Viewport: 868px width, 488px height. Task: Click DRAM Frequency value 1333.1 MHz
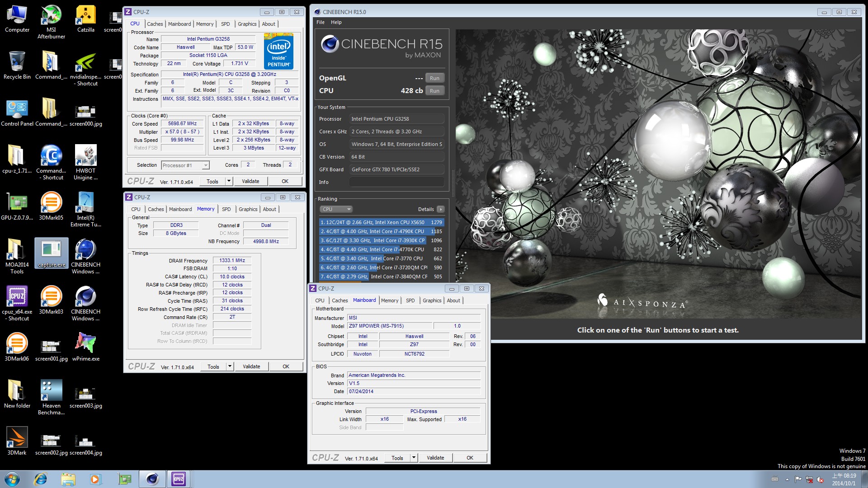[232, 261]
